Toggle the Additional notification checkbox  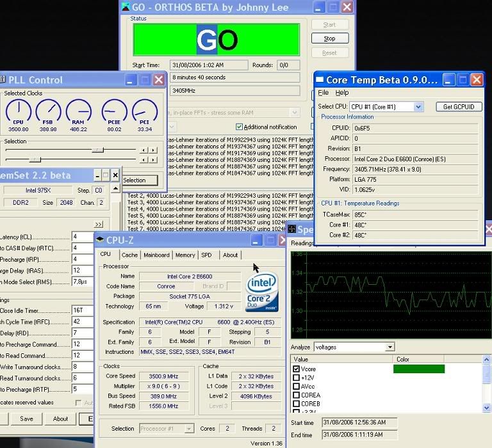pyautogui.click(x=239, y=127)
